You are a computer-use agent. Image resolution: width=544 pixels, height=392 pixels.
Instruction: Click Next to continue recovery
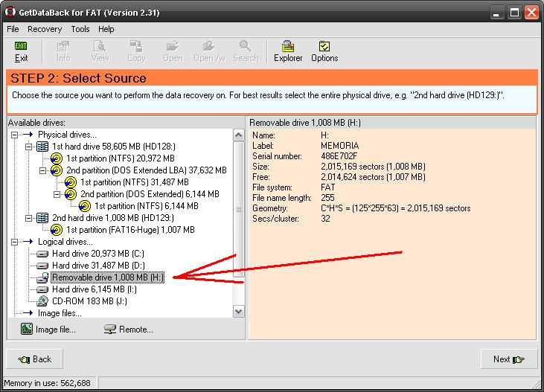coord(509,359)
